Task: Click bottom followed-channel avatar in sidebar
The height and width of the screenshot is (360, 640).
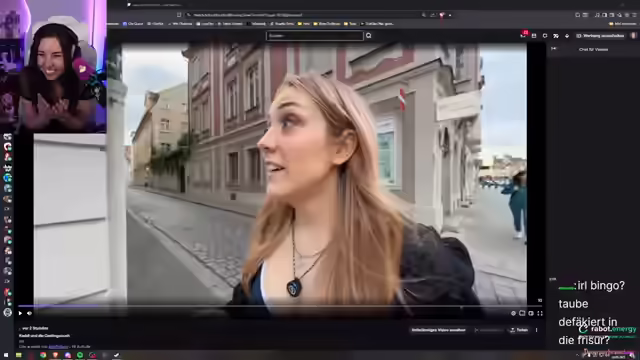Action: coord(7,313)
